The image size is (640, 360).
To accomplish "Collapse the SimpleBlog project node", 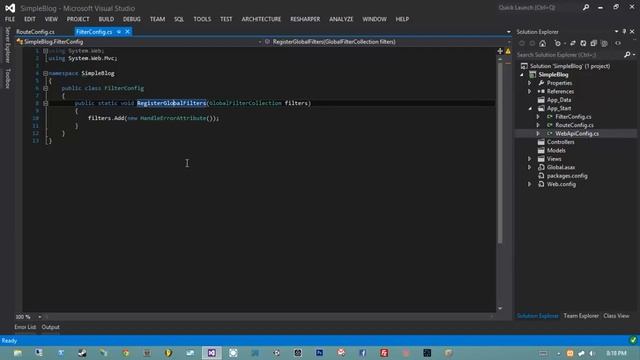I will 522,75.
